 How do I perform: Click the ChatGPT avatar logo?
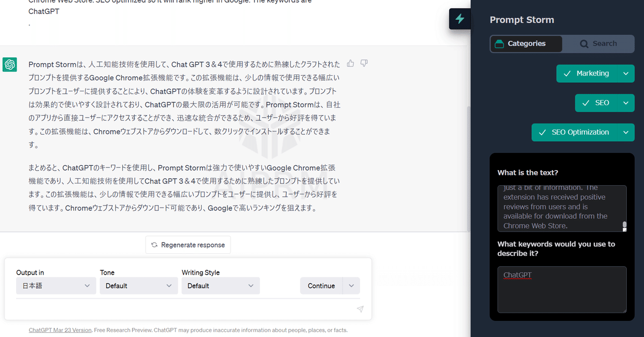pyautogui.click(x=11, y=64)
